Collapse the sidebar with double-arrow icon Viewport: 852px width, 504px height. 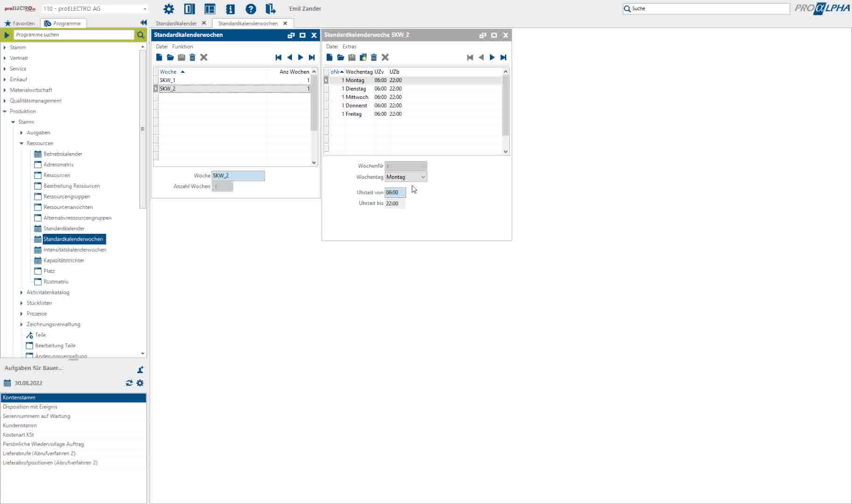(143, 22)
